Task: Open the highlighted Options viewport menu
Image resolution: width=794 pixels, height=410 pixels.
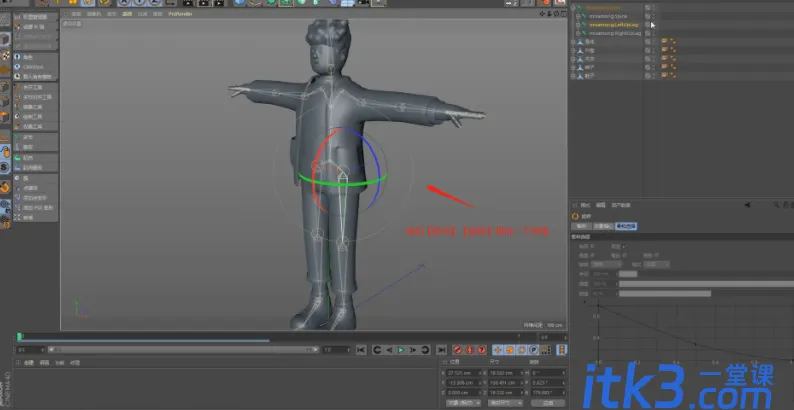Action: tap(127, 14)
